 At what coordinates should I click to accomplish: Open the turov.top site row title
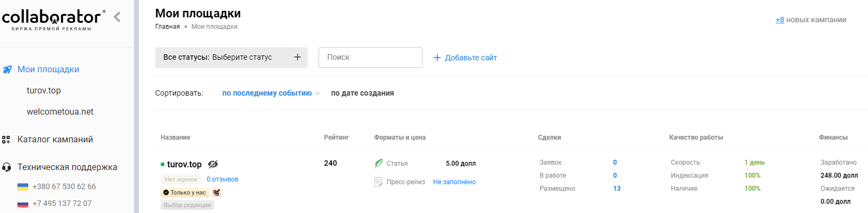pos(184,164)
